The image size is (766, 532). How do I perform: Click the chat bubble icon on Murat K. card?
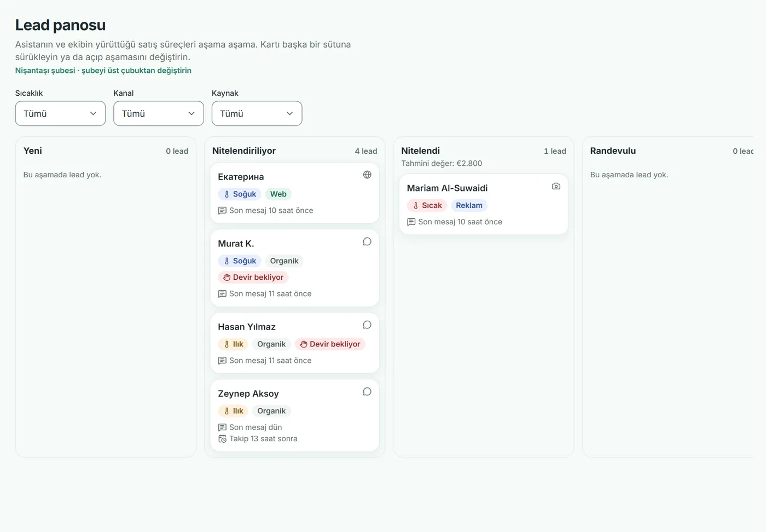point(367,241)
